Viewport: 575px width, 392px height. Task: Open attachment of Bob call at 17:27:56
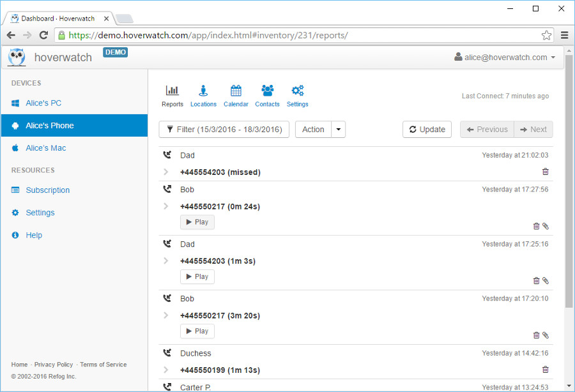[546, 226]
